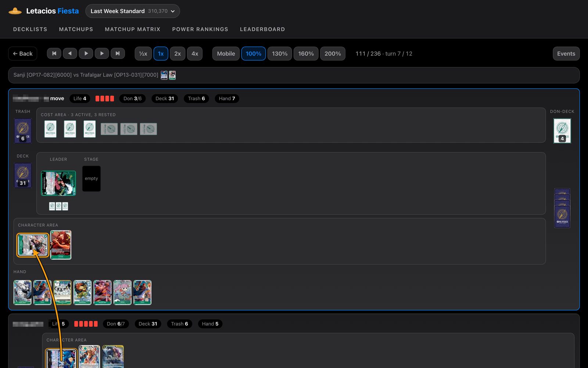Set playback speed to 4x

point(195,53)
